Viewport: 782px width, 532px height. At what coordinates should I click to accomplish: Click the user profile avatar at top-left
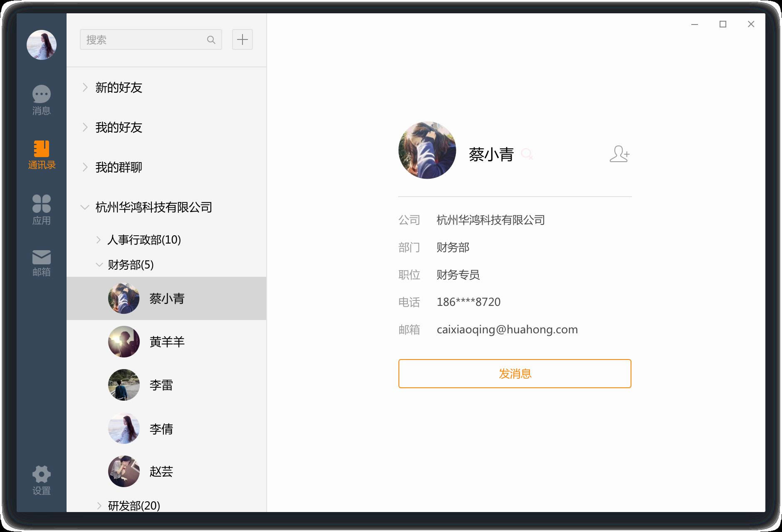[x=42, y=45]
